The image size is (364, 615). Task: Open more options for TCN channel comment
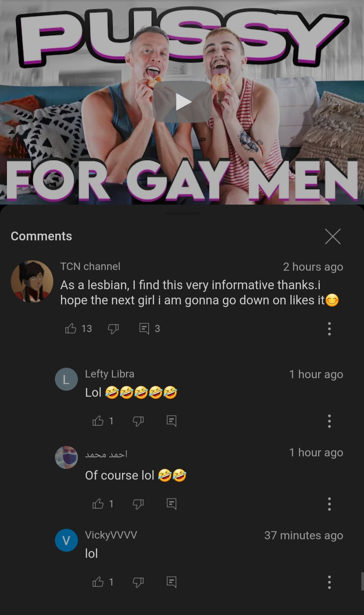[329, 329]
